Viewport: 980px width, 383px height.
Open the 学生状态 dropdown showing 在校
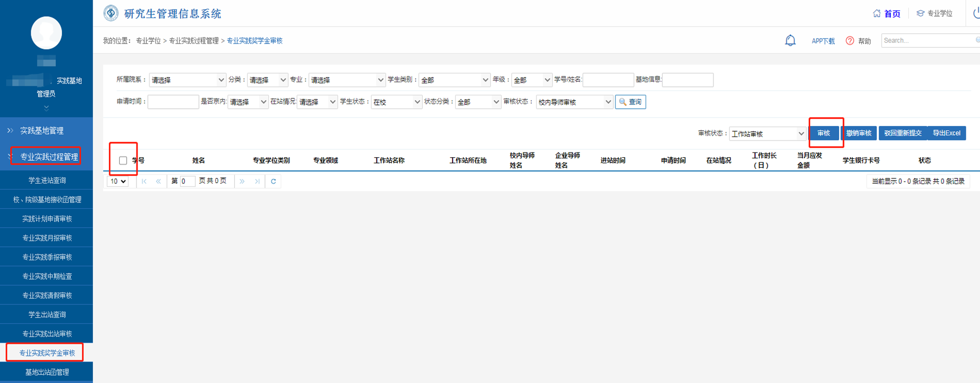click(x=396, y=102)
